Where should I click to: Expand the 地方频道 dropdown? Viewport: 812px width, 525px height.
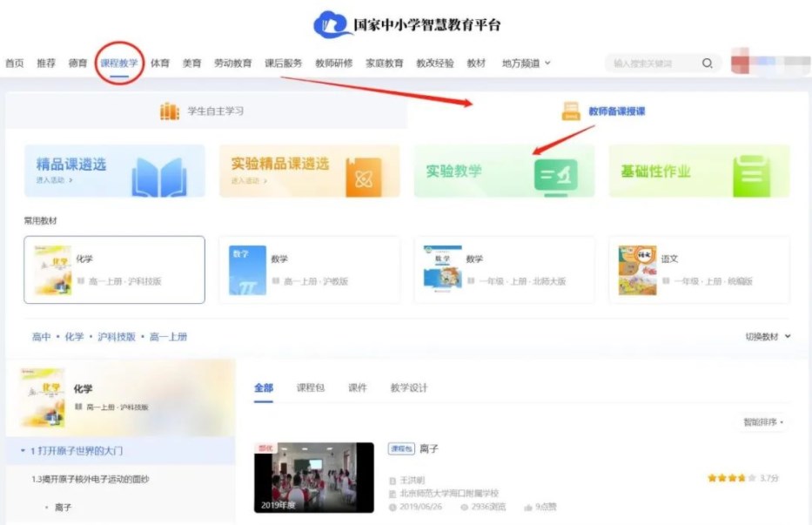[527, 64]
